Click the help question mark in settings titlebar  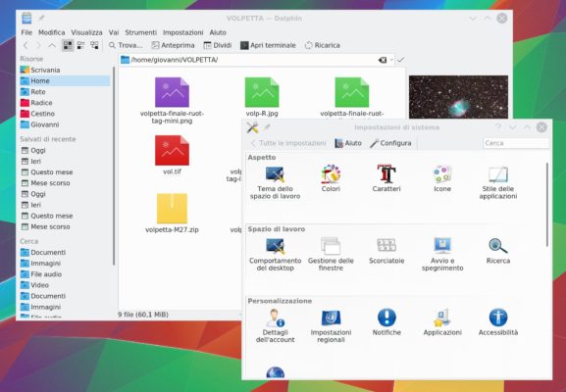[x=497, y=127]
